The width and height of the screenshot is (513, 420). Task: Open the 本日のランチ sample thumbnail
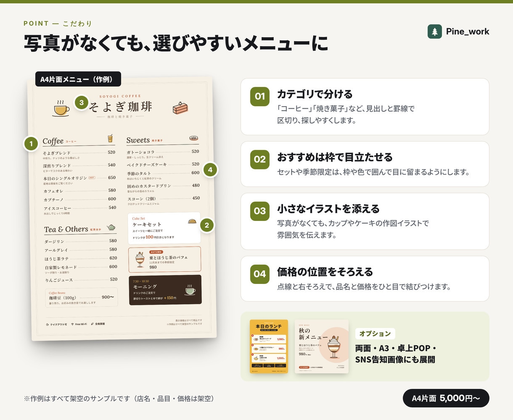coord(269,346)
